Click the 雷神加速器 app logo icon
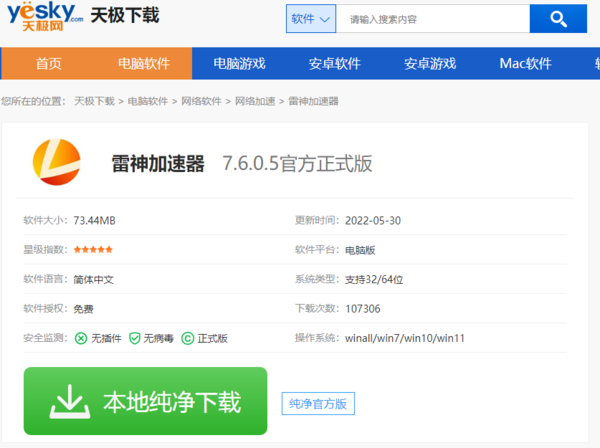 tap(56, 163)
